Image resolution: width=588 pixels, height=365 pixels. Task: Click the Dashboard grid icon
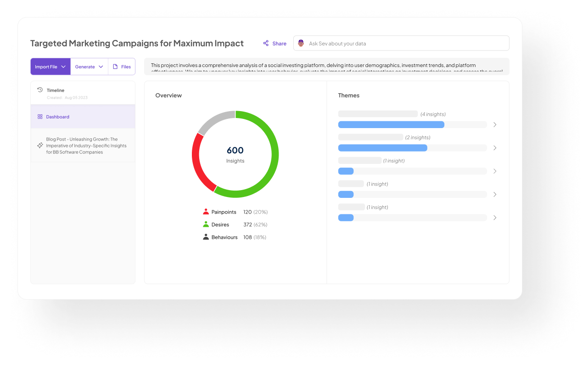40,117
